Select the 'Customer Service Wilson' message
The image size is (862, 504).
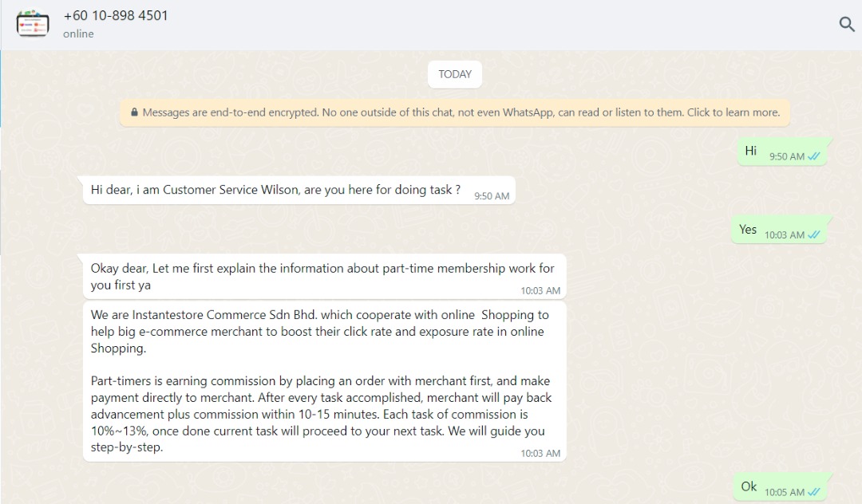[x=299, y=190]
